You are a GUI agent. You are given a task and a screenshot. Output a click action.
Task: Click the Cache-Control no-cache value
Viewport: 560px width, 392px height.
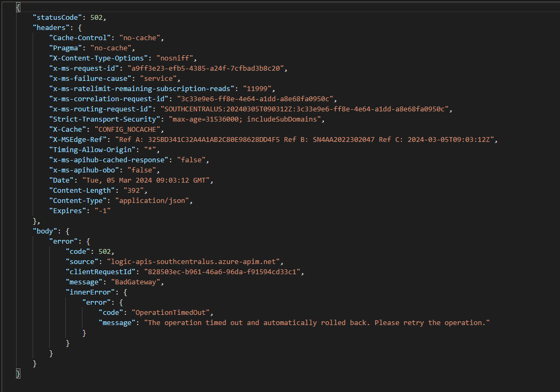(x=140, y=37)
